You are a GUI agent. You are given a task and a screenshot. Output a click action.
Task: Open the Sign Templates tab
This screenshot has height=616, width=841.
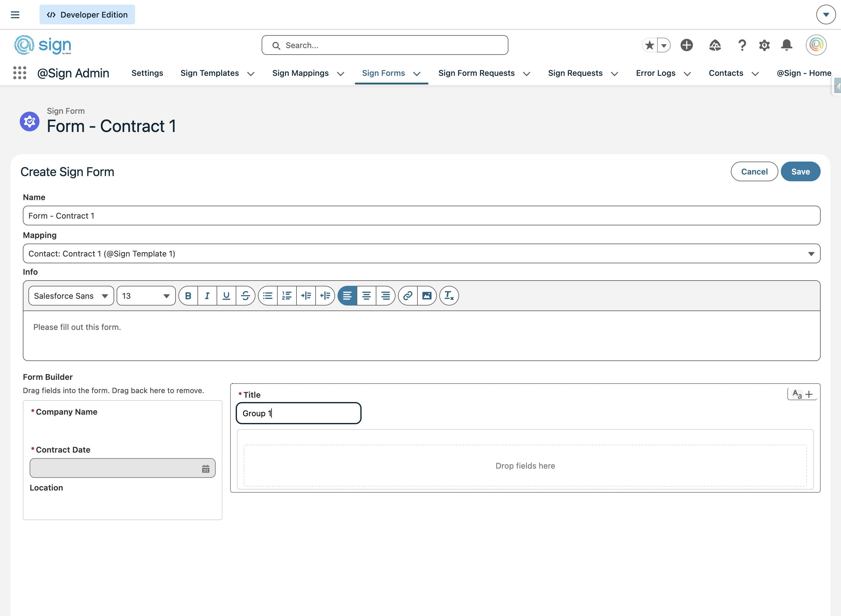(210, 73)
